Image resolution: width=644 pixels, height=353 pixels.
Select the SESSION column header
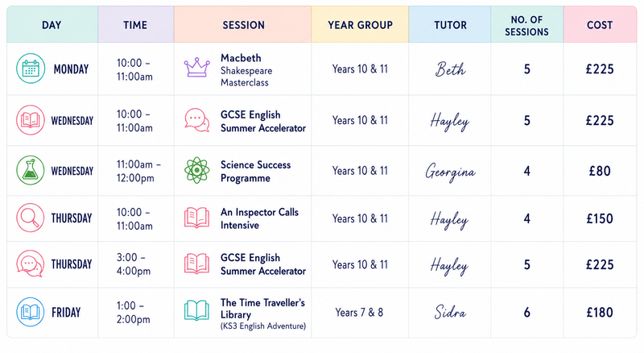pos(244,25)
